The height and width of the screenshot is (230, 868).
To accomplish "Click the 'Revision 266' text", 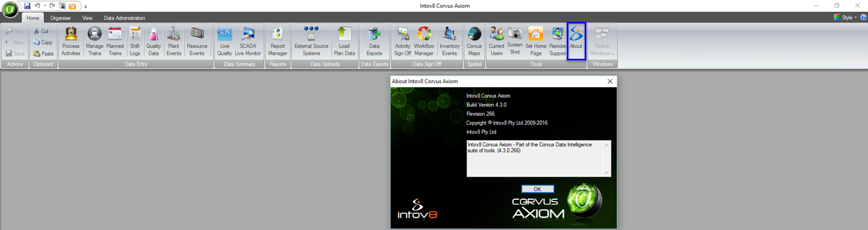I will (x=480, y=114).
